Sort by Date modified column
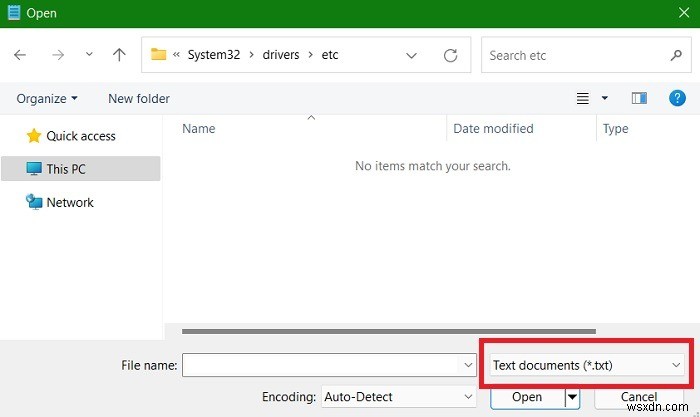Screen dimensions: 700x417 (493, 129)
